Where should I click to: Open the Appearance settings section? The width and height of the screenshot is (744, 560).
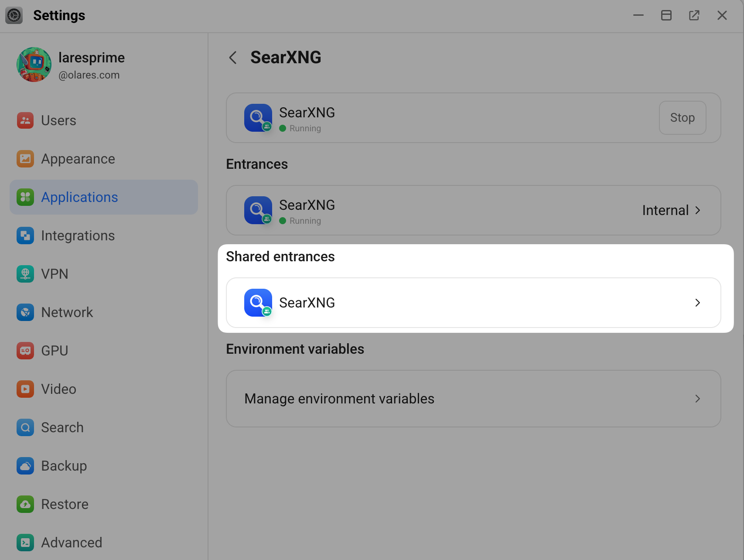[x=104, y=159]
